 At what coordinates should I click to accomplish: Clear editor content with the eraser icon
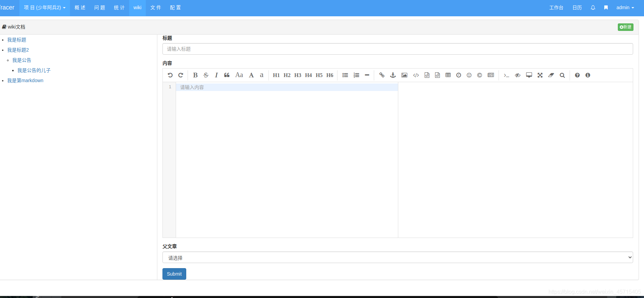coord(551,75)
